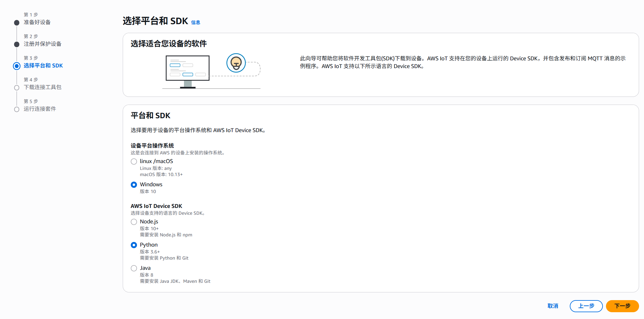Click the light bulb illustration icon

click(x=236, y=63)
